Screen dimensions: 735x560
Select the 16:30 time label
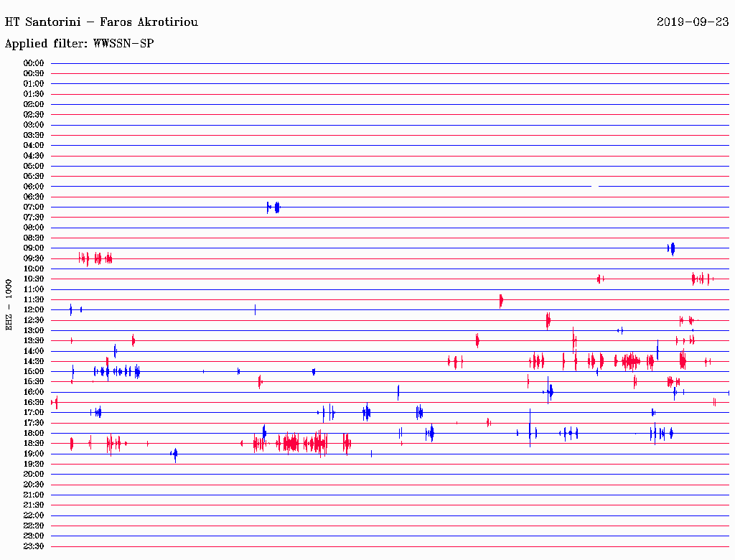(34, 403)
